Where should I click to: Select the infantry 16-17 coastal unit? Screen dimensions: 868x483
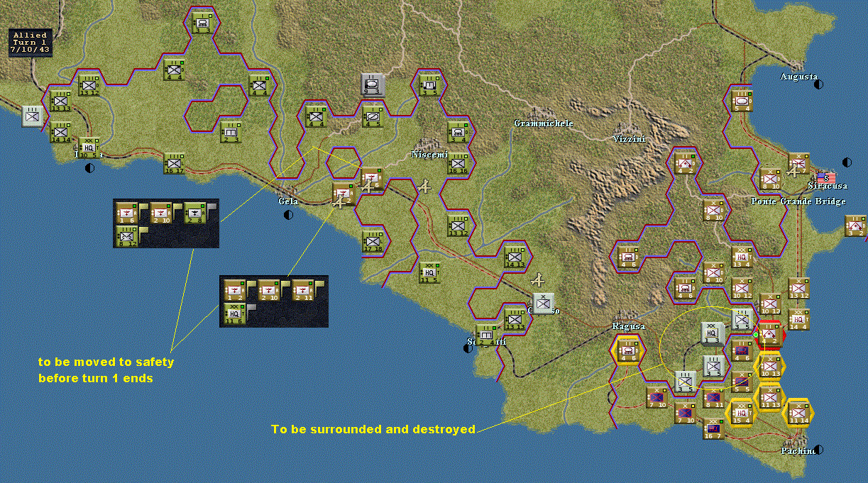pyautogui.click(x=174, y=163)
